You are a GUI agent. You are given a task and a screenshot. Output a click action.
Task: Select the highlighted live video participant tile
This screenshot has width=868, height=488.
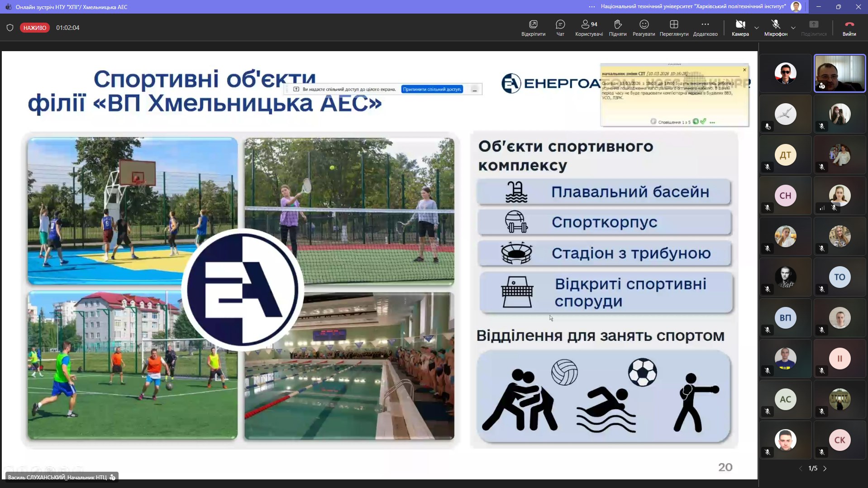[x=839, y=73]
